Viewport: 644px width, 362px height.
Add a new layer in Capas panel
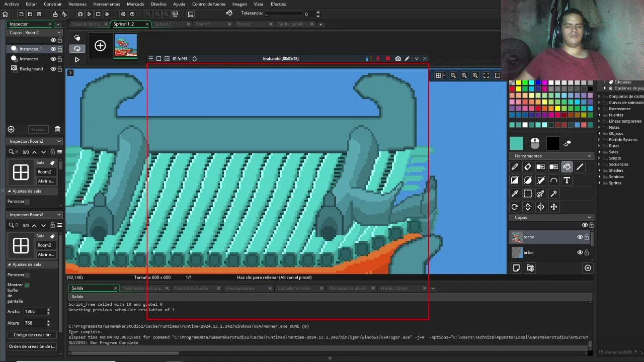516,268
